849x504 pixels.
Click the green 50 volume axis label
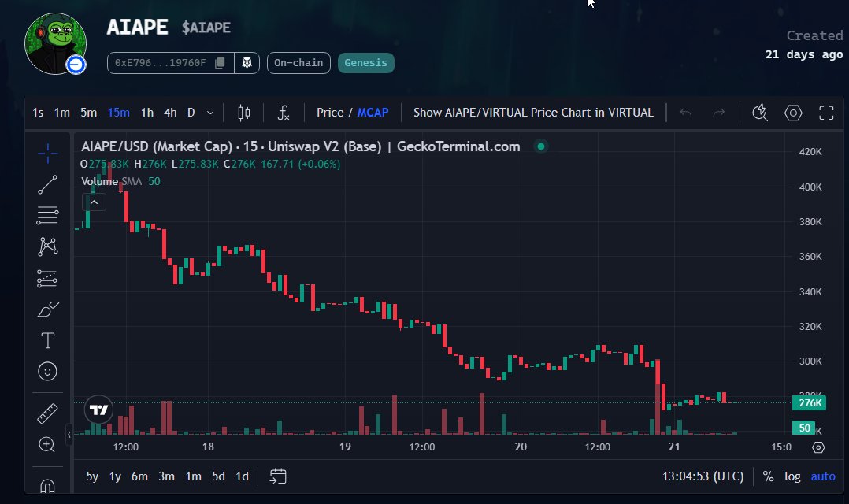click(804, 428)
